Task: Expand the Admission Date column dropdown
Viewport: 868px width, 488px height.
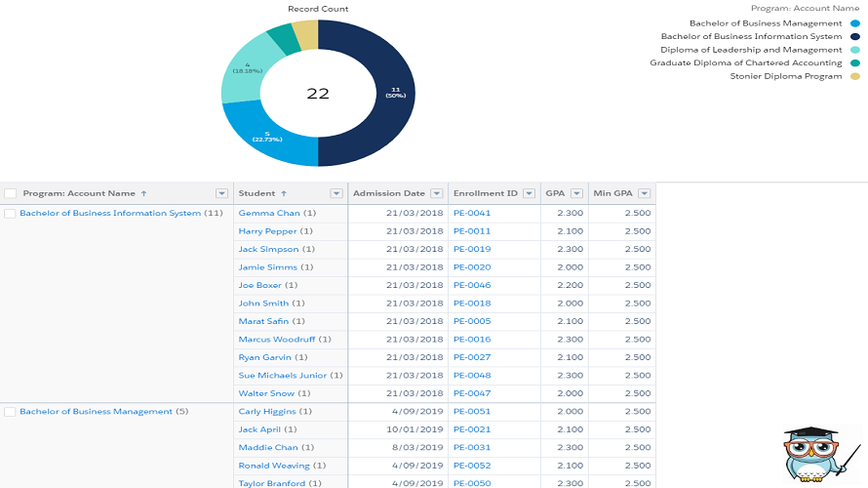Action: point(436,193)
